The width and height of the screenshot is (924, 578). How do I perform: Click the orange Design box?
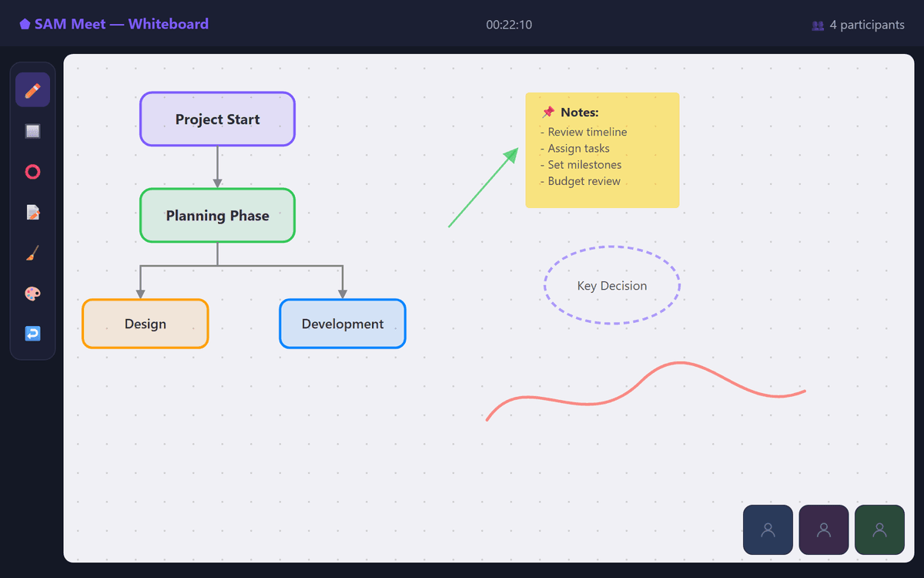click(x=146, y=324)
